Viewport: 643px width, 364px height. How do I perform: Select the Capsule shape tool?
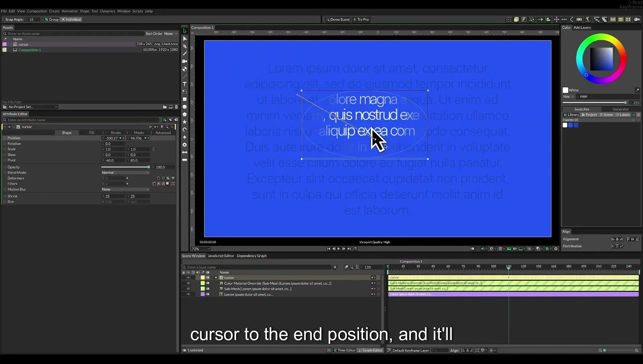[x=185, y=160]
